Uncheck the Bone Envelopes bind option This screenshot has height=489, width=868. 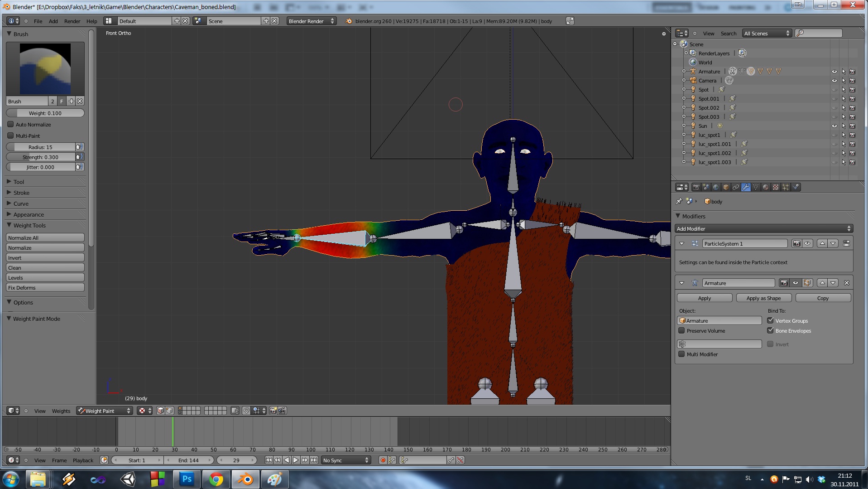click(x=770, y=330)
